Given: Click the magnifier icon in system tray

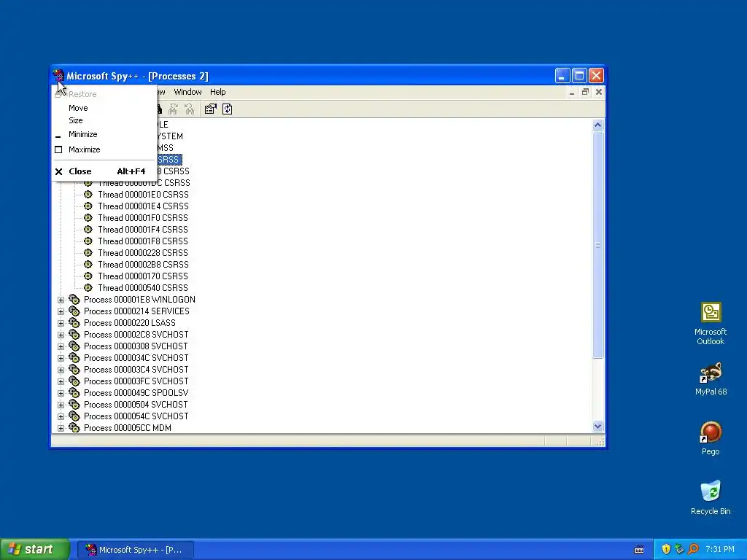Looking at the screenshot, I should (693, 549).
